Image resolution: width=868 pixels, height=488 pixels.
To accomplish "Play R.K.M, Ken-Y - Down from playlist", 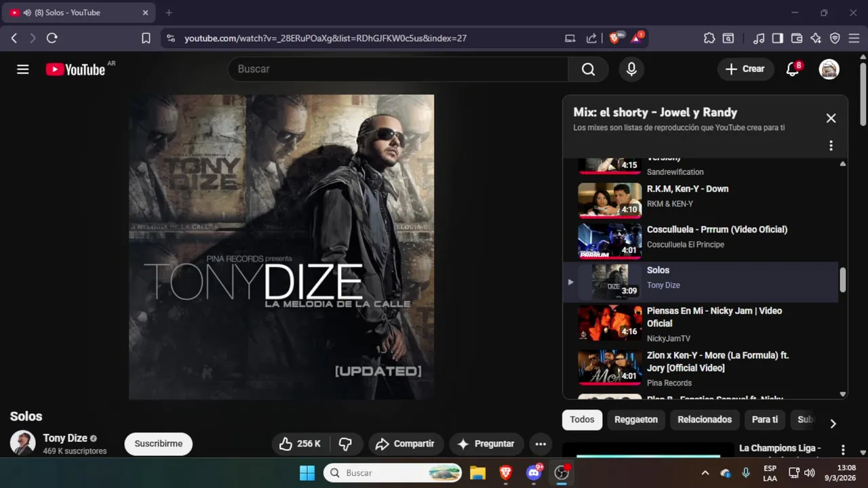I will point(702,200).
